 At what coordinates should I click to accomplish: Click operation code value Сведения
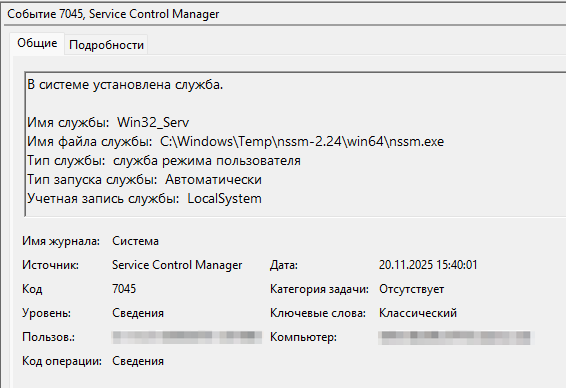[x=138, y=361]
